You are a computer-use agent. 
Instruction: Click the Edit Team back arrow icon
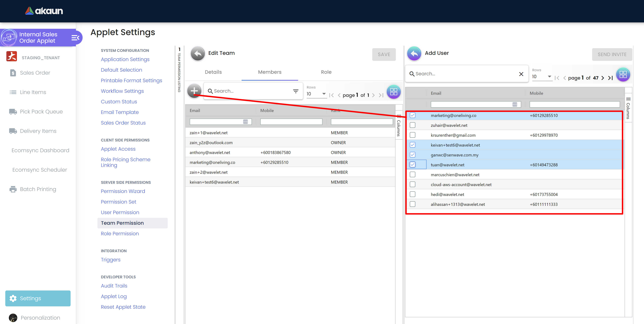point(197,53)
